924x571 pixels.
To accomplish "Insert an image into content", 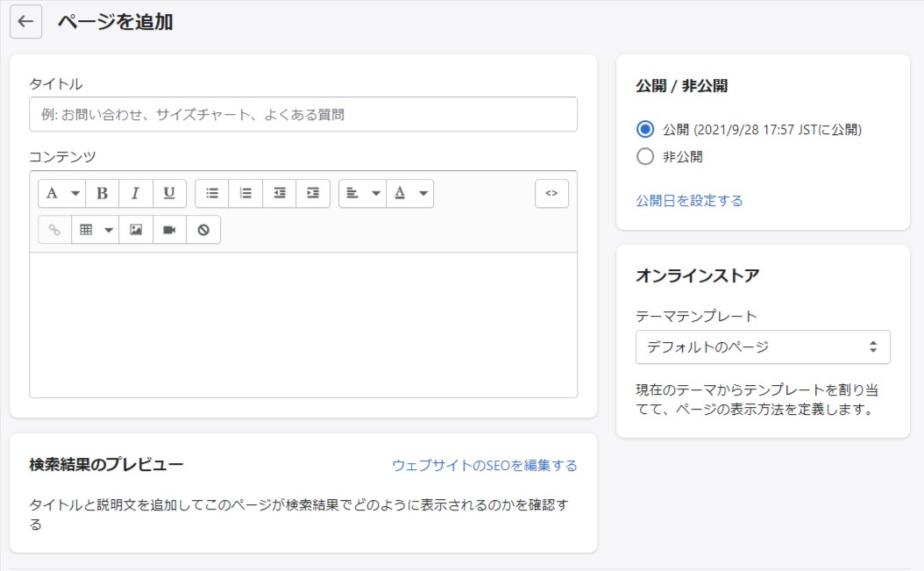I will [136, 230].
